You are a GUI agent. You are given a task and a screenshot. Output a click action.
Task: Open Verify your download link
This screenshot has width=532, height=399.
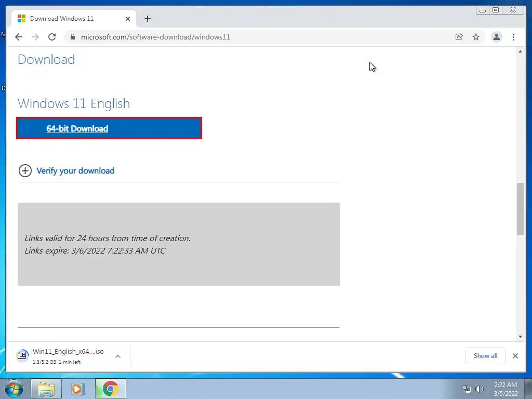(75, 170)
